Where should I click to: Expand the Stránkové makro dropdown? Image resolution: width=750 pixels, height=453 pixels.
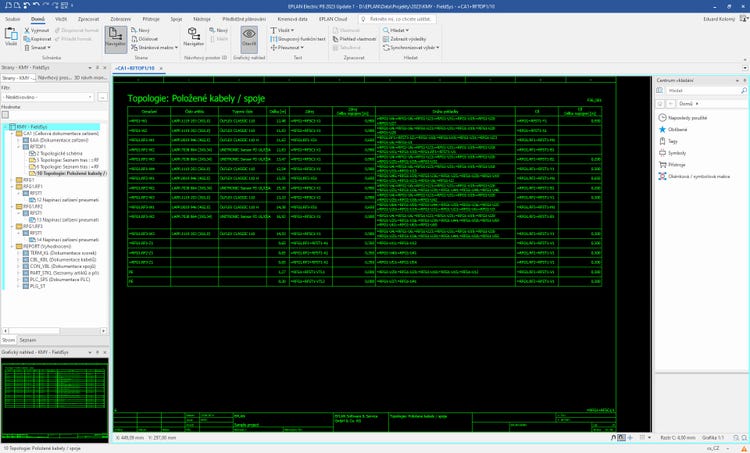158,47
